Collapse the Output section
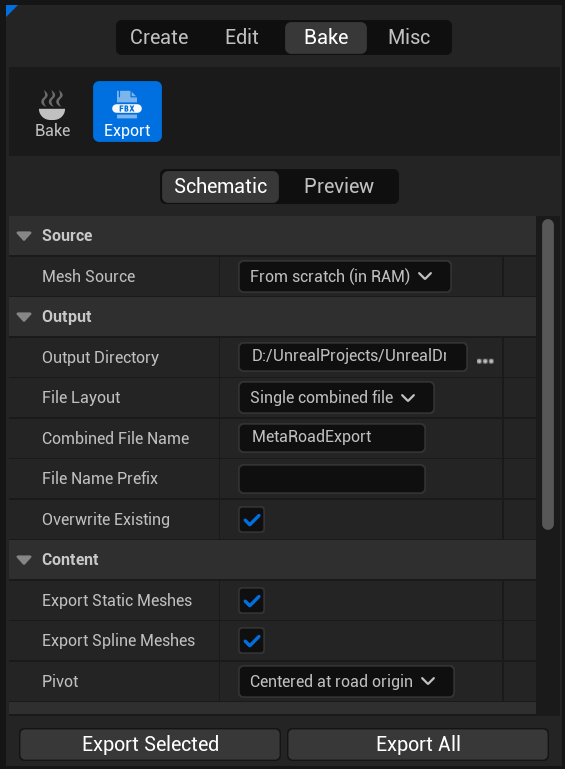 coord(24,317)
